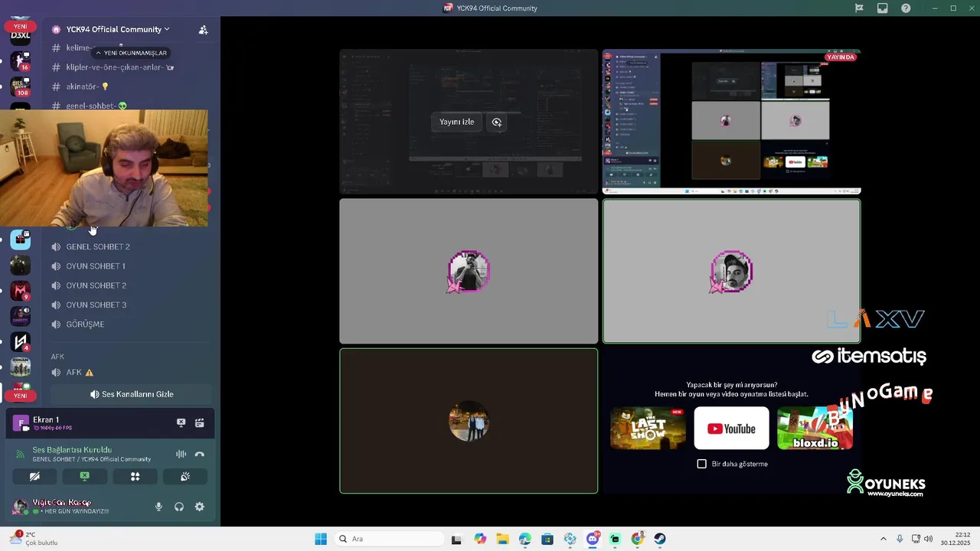
Task: Open the red M server with 9 badge
Action: tap(21, 291)
